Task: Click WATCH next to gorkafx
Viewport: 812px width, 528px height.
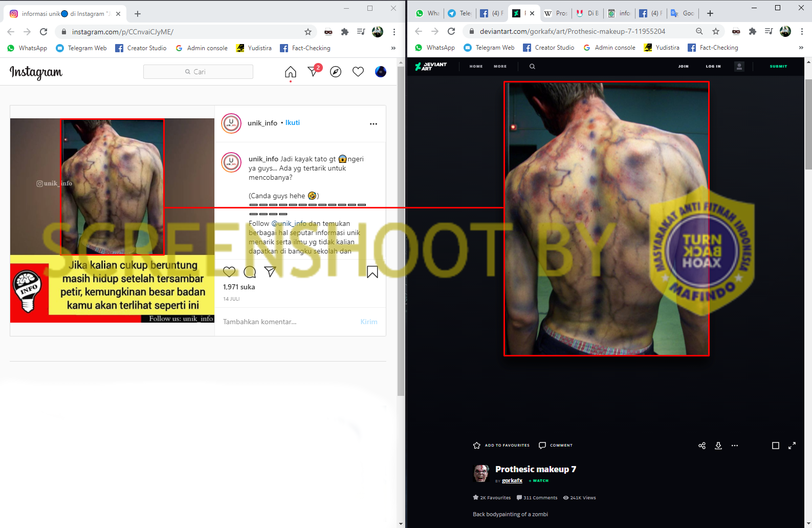Action: [x=539, y=481]
